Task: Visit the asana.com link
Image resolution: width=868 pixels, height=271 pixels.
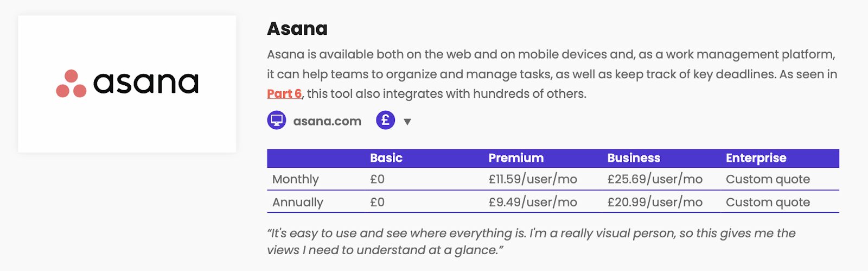Action: click(x=327, y=121)
